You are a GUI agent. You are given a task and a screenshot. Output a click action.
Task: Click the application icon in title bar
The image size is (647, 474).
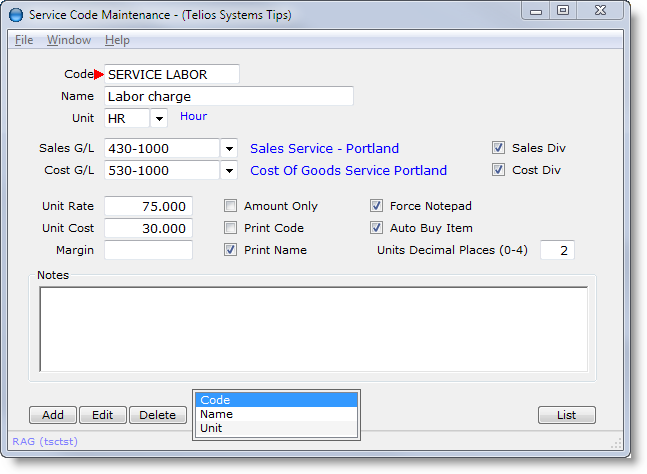(17, 12)
